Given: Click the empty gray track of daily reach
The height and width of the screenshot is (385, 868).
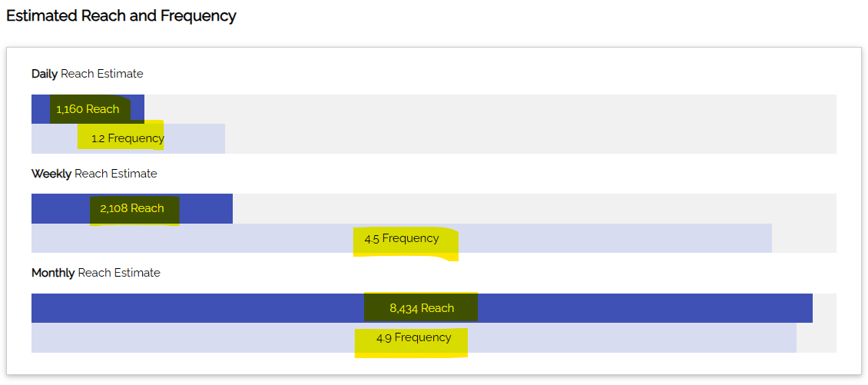Looking at the screenshot, I should pos(490,109).
